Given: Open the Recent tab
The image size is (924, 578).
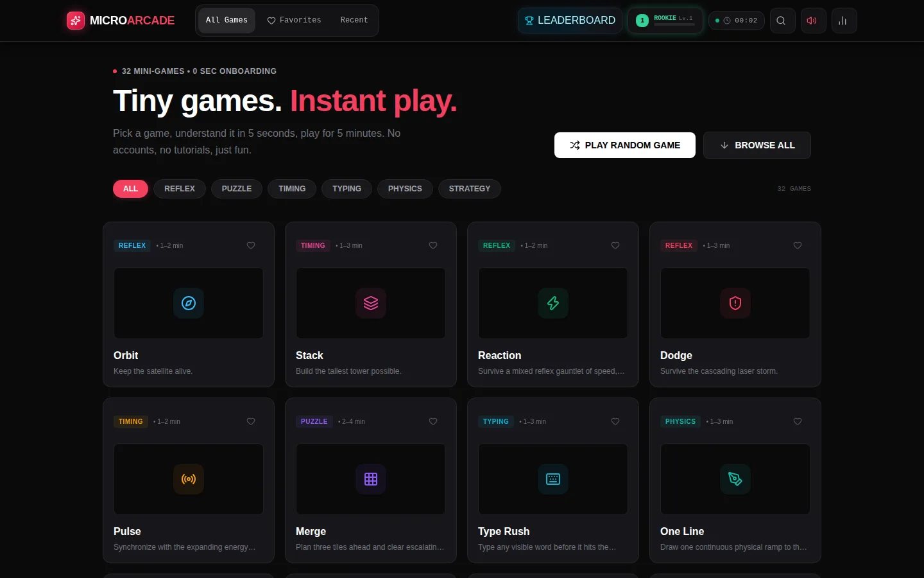Looking at the screenshot, I should 354,21.
